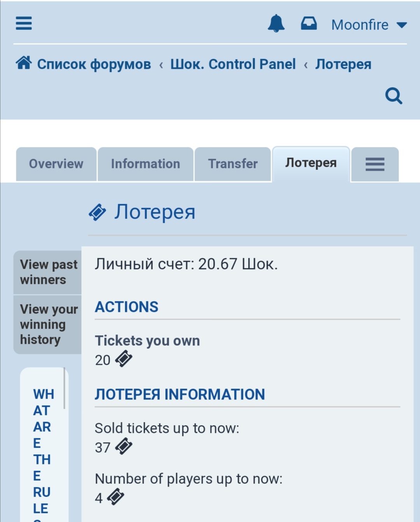Switch to the Overview tab
The height and width of the screenshot is (522, 420).
(56, 164)
